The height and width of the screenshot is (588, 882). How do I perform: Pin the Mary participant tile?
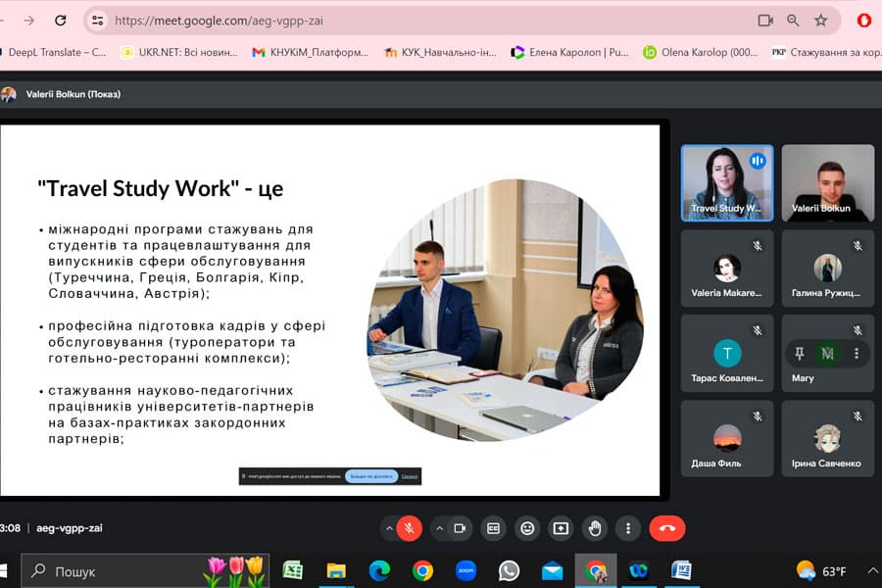tap(800, 353)
